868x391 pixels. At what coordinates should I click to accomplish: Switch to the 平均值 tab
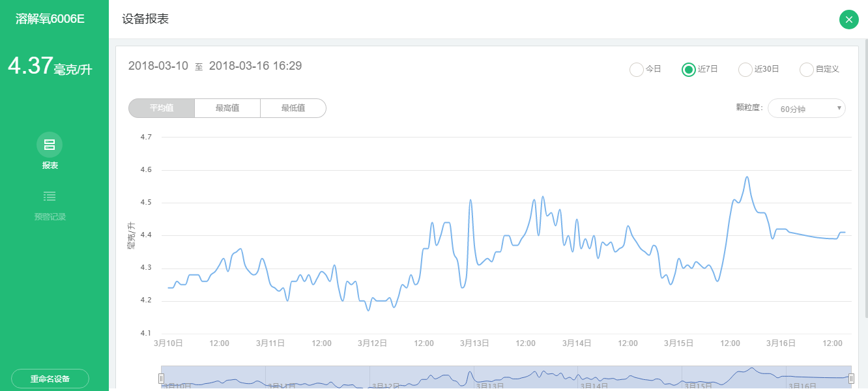point(162,108)
